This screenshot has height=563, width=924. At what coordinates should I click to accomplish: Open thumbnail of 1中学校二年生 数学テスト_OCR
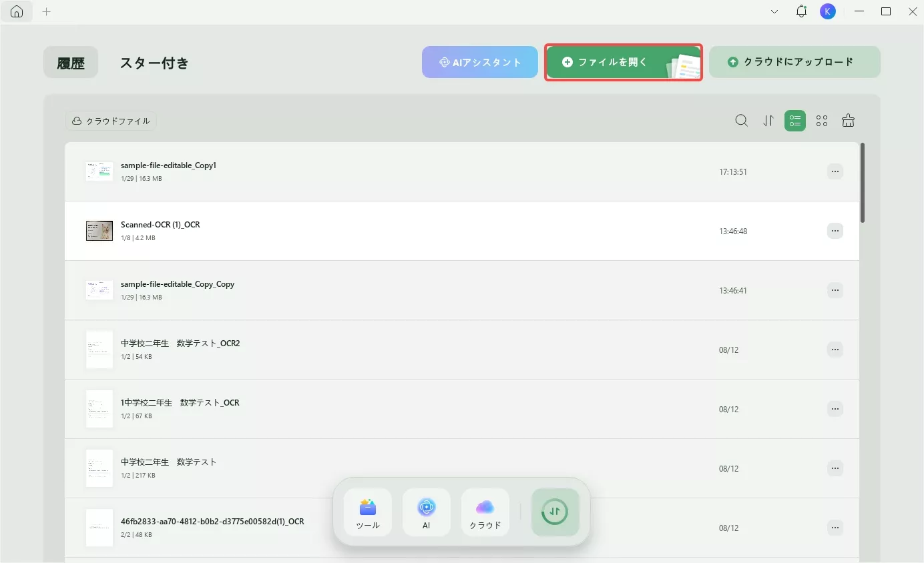[99, 409]
